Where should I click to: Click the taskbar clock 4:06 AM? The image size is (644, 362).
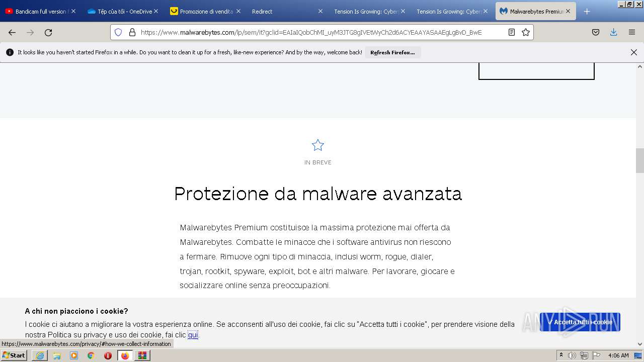tap(618, 355)
